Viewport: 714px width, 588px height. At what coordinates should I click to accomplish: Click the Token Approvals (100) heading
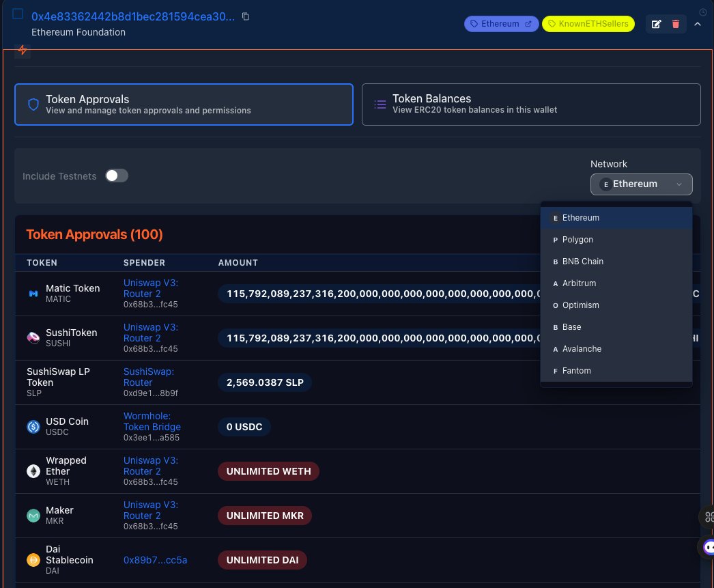pyautogui.click(x=94, y=234)
